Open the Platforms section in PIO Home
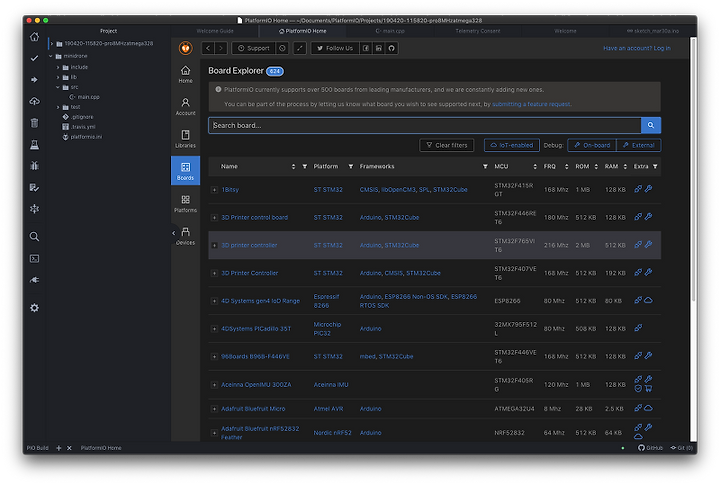The width and height of the screenshot is (720, 485). tap(186, 203)
